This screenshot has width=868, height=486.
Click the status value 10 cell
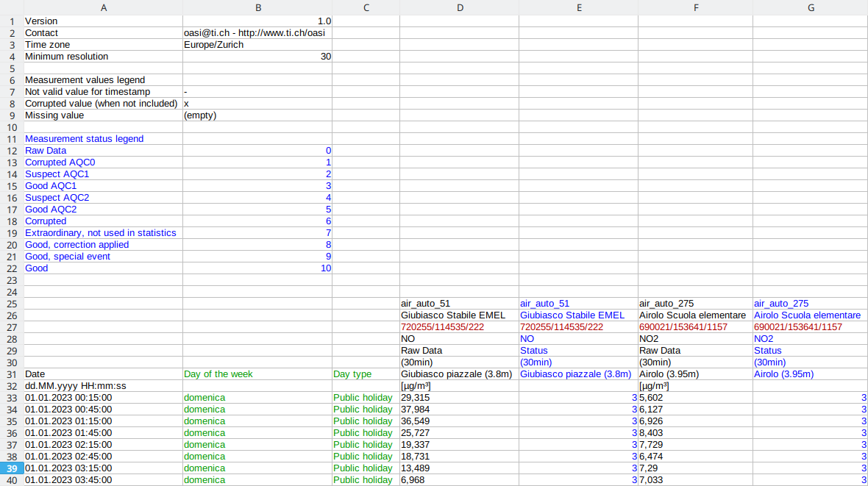click(x=257, y=268)
